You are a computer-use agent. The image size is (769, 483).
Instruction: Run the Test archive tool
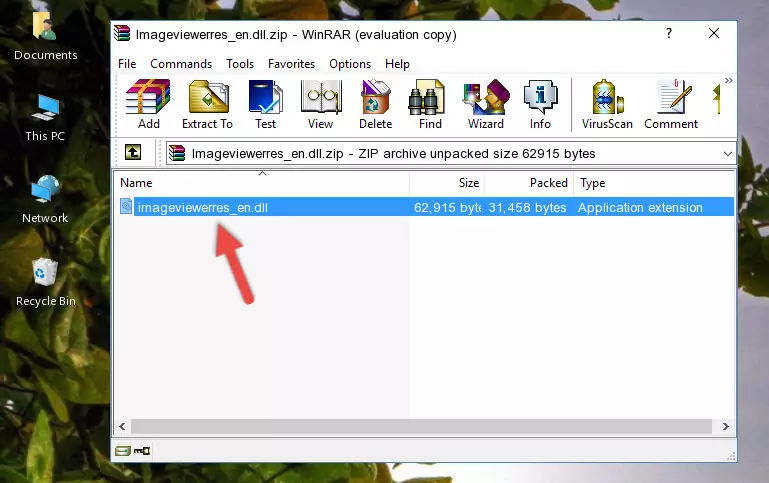[x=265, y=104]
